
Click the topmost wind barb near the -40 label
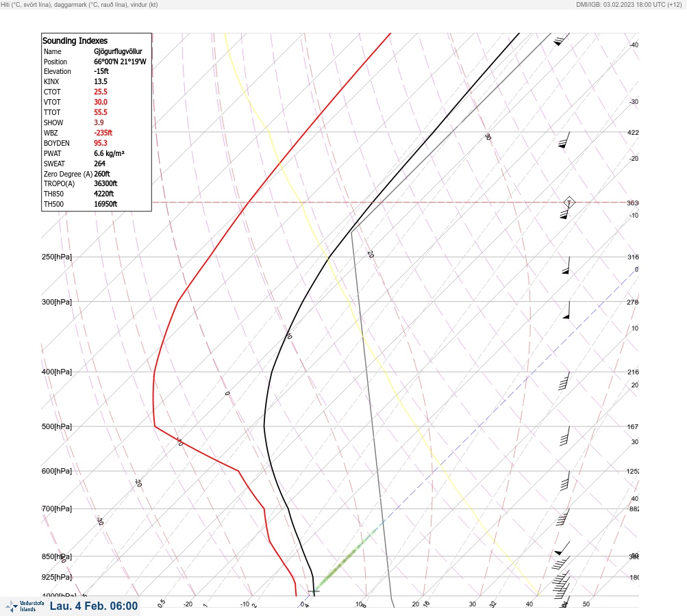point(562,40)
